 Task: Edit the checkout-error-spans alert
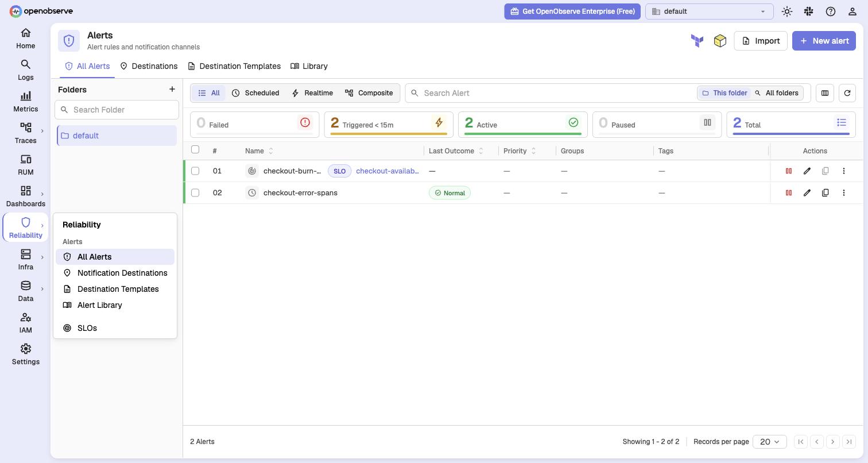[x=807, y=192]
